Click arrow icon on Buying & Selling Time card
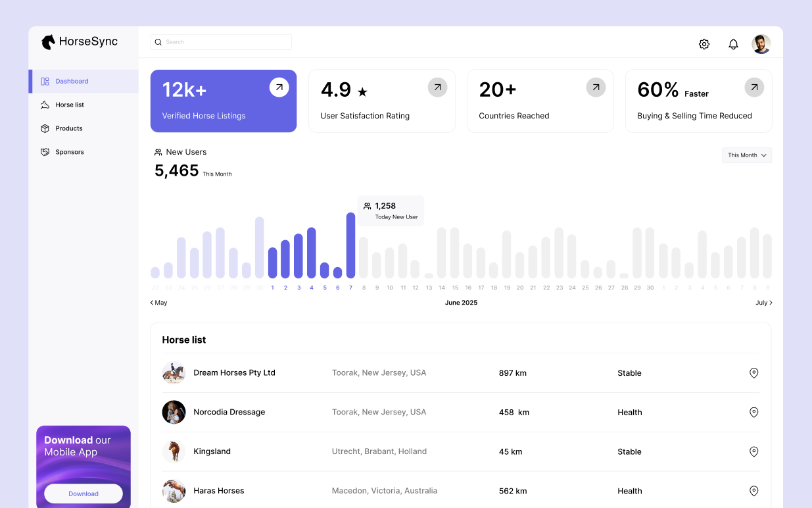 click(754, 87)
